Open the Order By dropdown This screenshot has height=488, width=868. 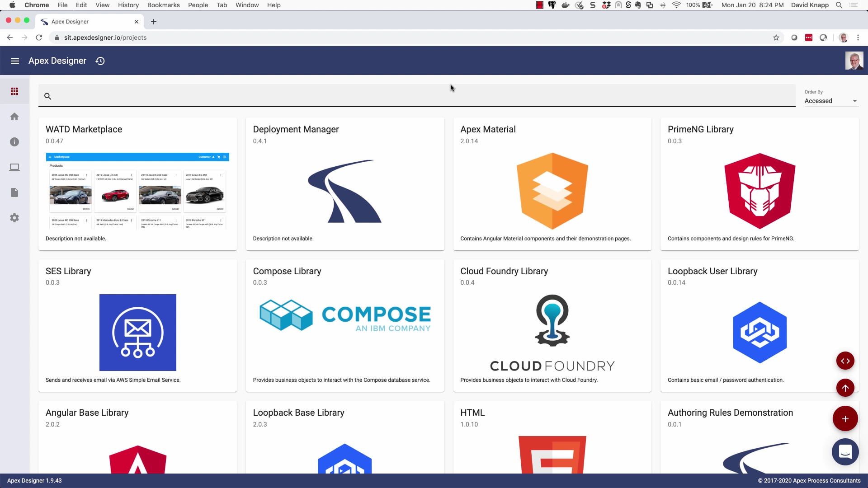830,100
